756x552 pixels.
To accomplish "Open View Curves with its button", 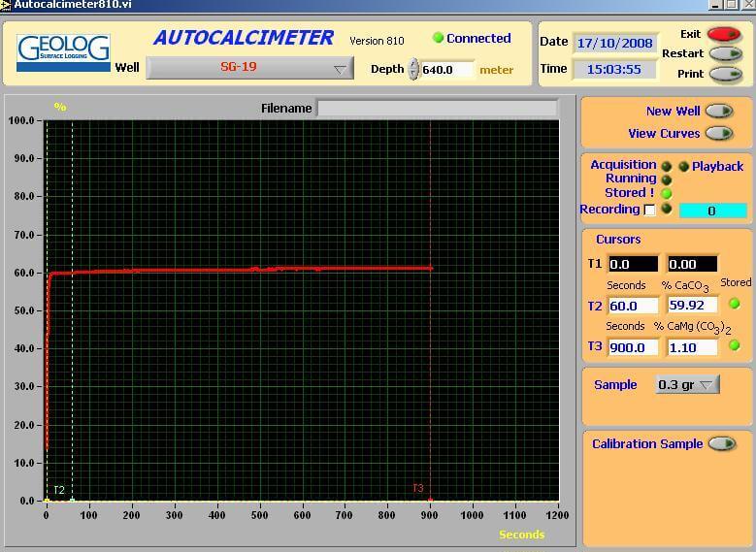I will click(x=718, y=134).
